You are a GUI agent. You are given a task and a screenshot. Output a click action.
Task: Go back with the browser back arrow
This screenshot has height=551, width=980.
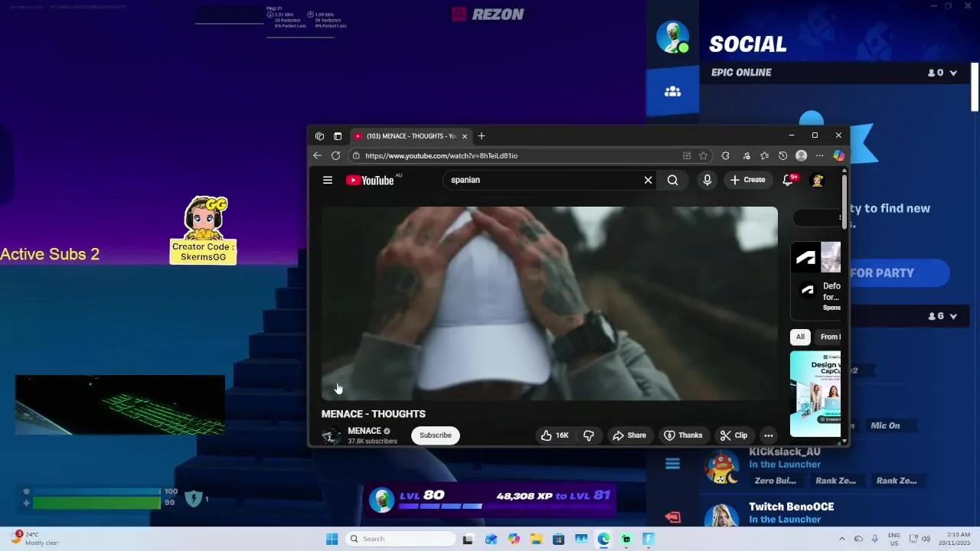317,155
